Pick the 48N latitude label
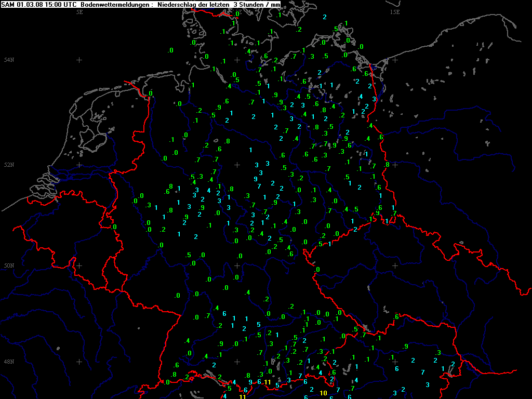Screen dimensions: 532x399 [x=8, y=362]
